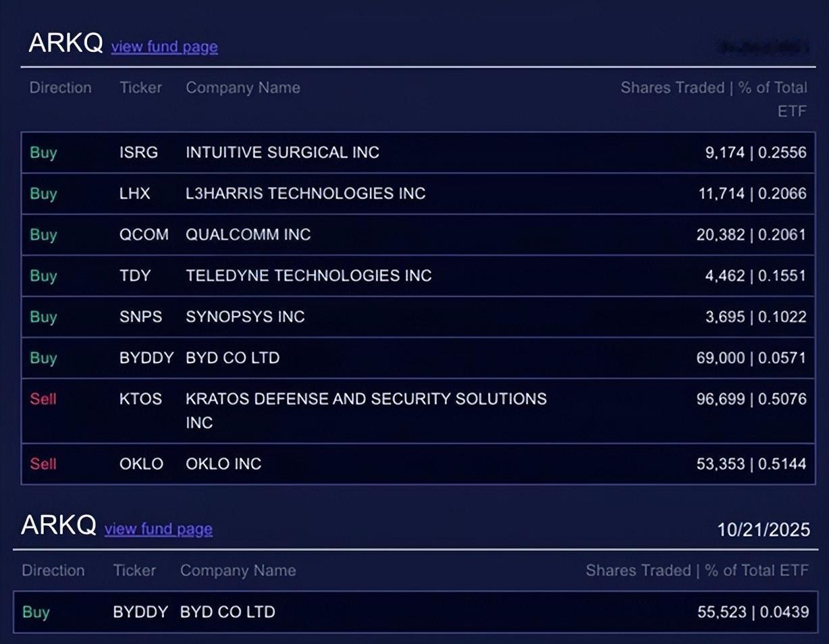This screenshot has width=829, height=644.
Task: Click the KTOS ticker cell
Action: (140, 399)
